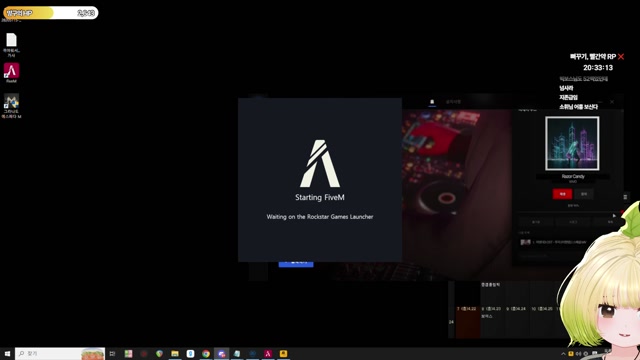The width and height of the screenshot is (640, 360).
Task: Click the red X next to the RP title
Action: [x=621, y=57]
